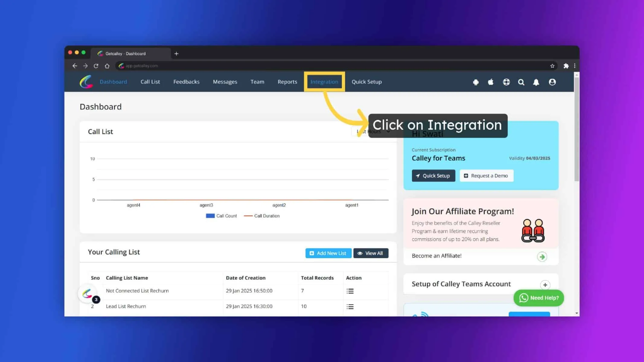Click the agent1 chart axis label
Screen dimensions: 644x362
pyautogui.click(x=352, y=205)
